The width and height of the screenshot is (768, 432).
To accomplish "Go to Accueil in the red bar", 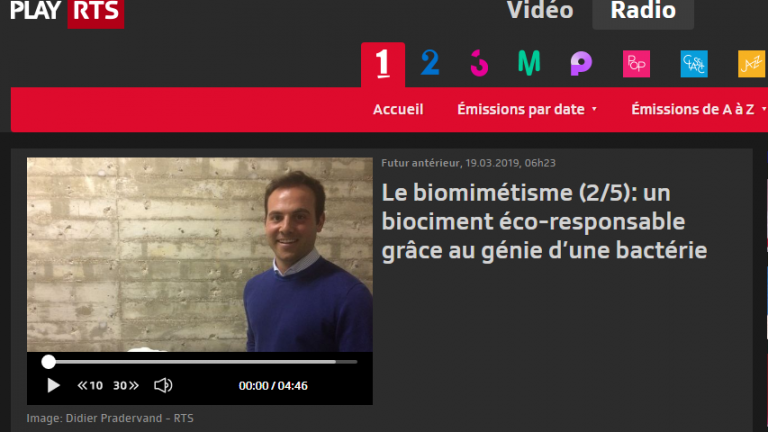I will pos(398,109).
